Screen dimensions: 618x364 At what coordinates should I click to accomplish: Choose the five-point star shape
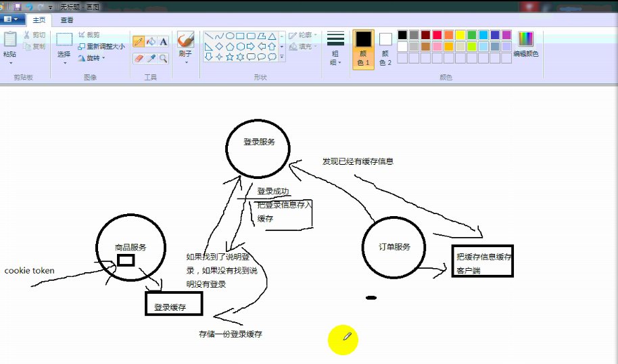[230, 57]
